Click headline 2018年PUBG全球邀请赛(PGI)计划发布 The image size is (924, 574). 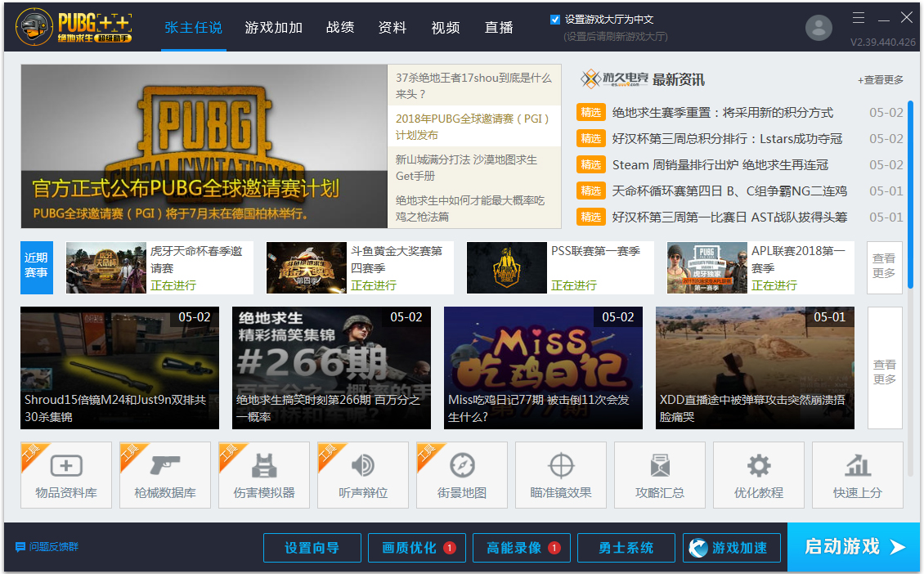[473, 126]
